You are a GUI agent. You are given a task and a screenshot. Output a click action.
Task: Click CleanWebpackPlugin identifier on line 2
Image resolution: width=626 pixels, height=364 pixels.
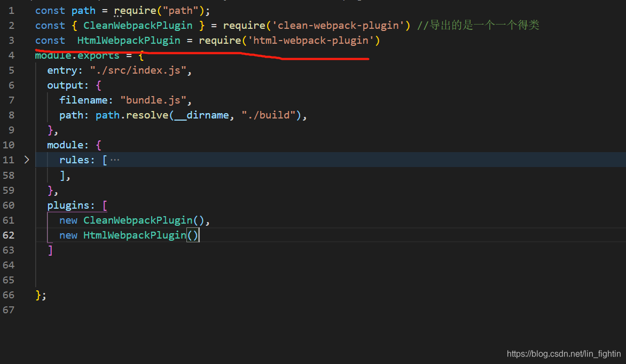(x=138, y=26)
